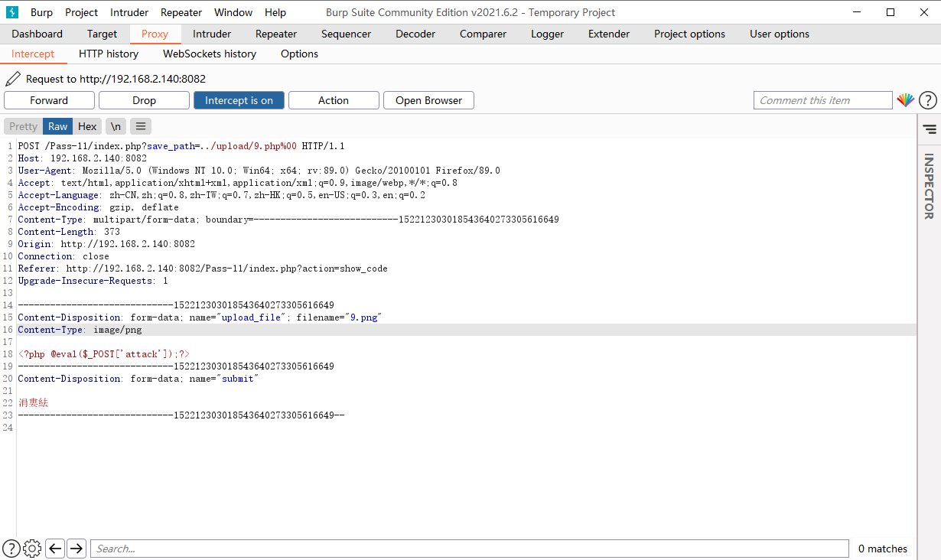The width and height of the screenshot is (941, 560).
Task: Click the name="submit" Content-Disposition line
Action: pos(138,379)
